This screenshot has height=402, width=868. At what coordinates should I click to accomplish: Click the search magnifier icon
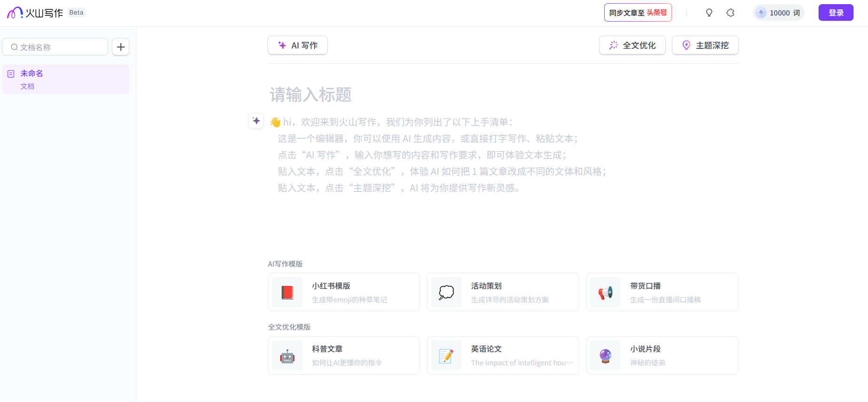15,47
